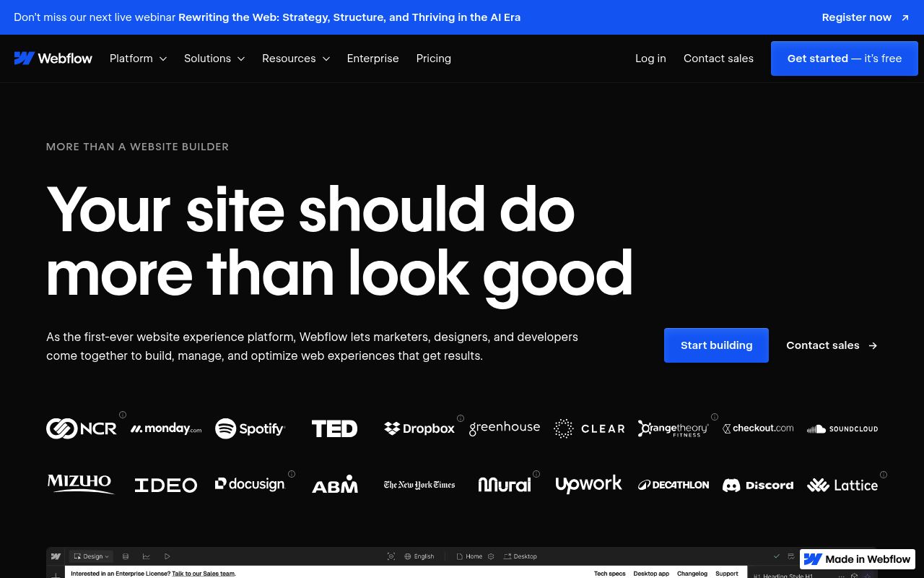Click the Webflow logo in navbar
Viewport: 924px width, 578px height.
(x=53, y=59)
